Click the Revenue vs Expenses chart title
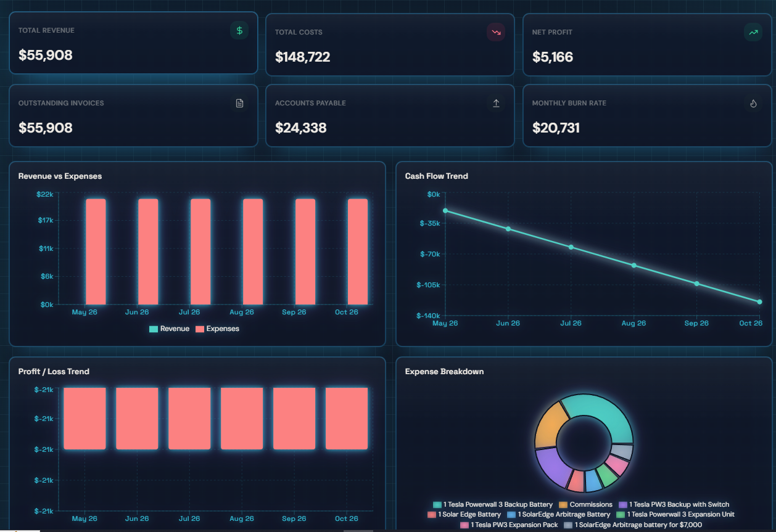Screen dimensions: 776x532 coord(60,176)
